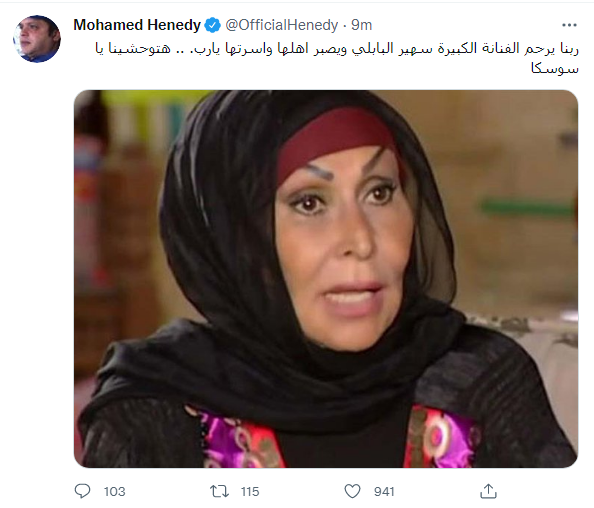Screen dimensions: 594x508
Task: Visit the @OfficialHenedy handle
Action: coord(281,25)
